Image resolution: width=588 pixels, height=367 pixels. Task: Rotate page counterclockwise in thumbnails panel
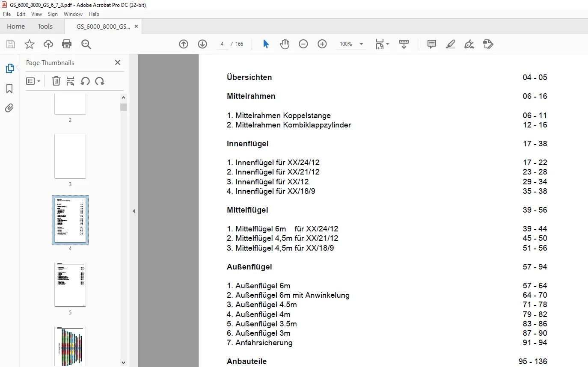(x=85, y=81)
